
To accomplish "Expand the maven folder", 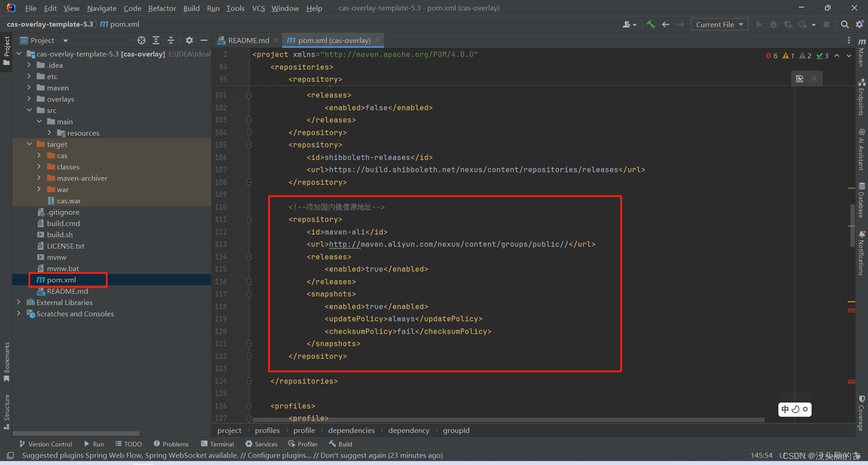I will [29, 88].
